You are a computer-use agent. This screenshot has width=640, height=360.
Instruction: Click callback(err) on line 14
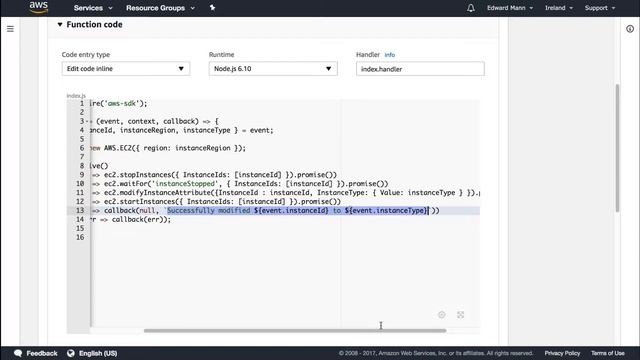click(x=140, y=220)
